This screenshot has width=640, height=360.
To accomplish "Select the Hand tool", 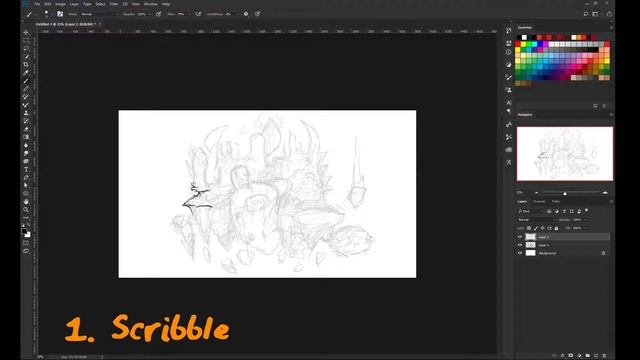I will click(x=26, y=202).
